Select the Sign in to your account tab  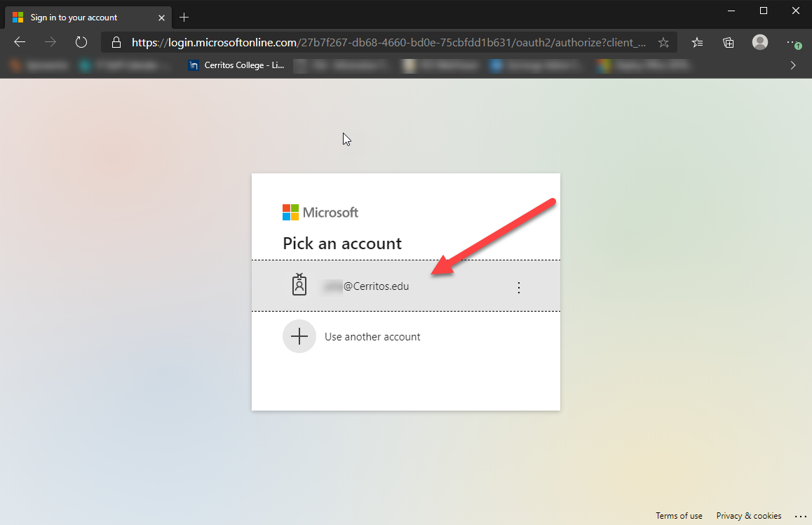(88, 18)
